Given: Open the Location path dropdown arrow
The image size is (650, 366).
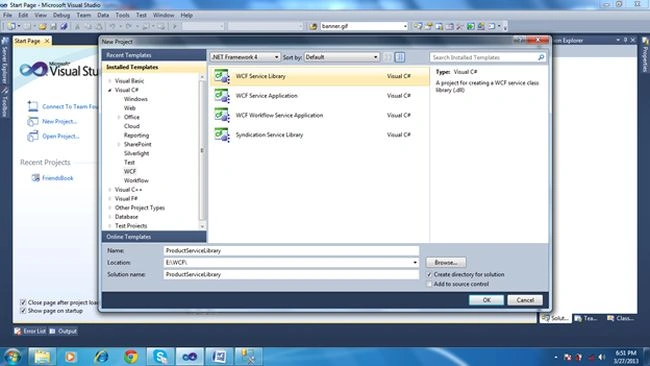Looking at the screenshot, I should coord(415,262).
